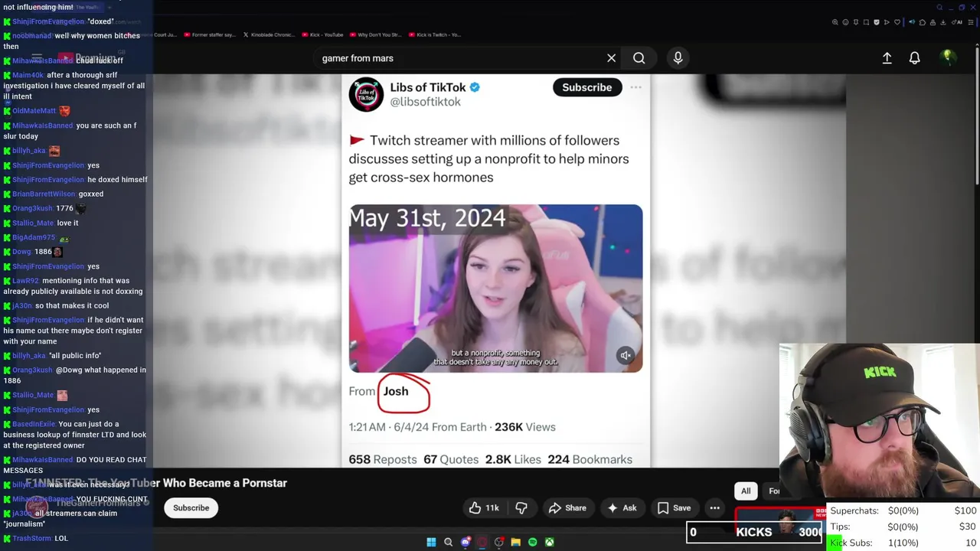The image size is (980, 551).
Task: Click the browser speaker/sound toolbar icon
Action: [912, 22]
